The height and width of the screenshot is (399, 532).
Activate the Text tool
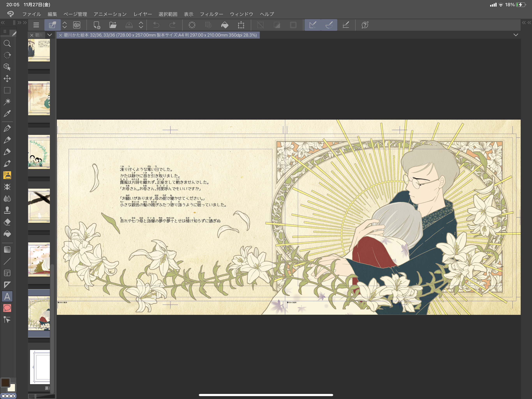[7, 297]
